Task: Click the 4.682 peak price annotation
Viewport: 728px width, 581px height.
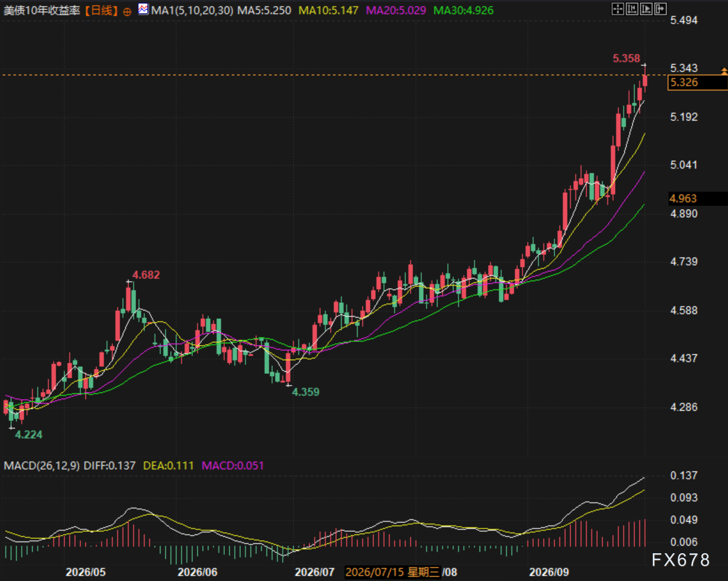Action: pos(146,275)
